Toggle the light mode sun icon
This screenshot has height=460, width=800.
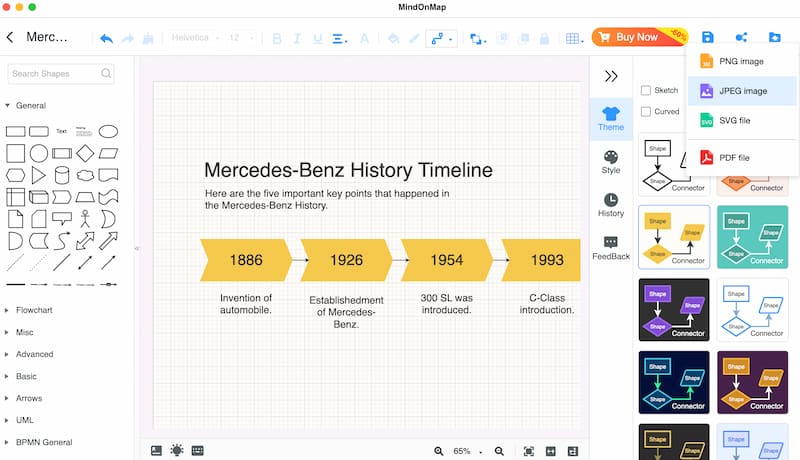(x=177, y=450)
